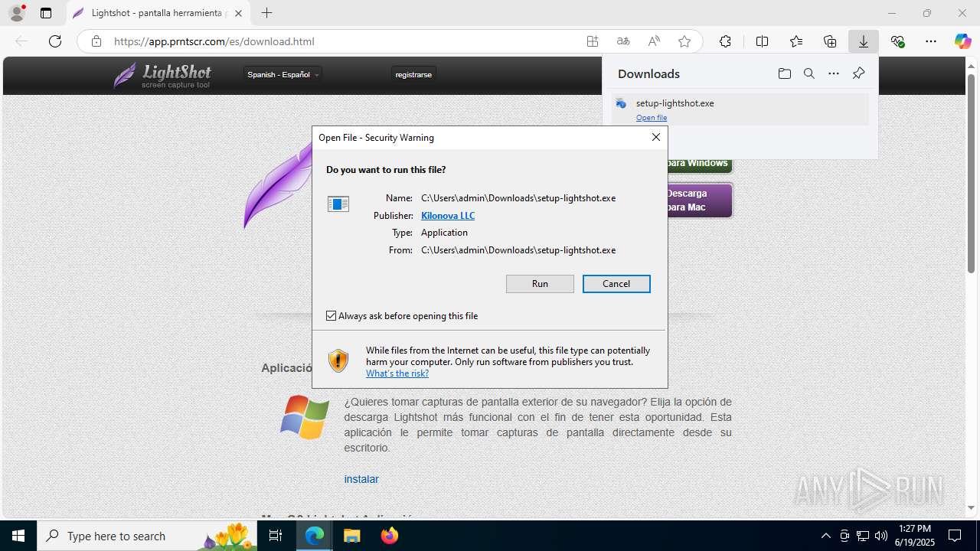Screen dimensions: 980x551
Task: Open the Spanish - Español language dropdown
Action: (283, 74)
